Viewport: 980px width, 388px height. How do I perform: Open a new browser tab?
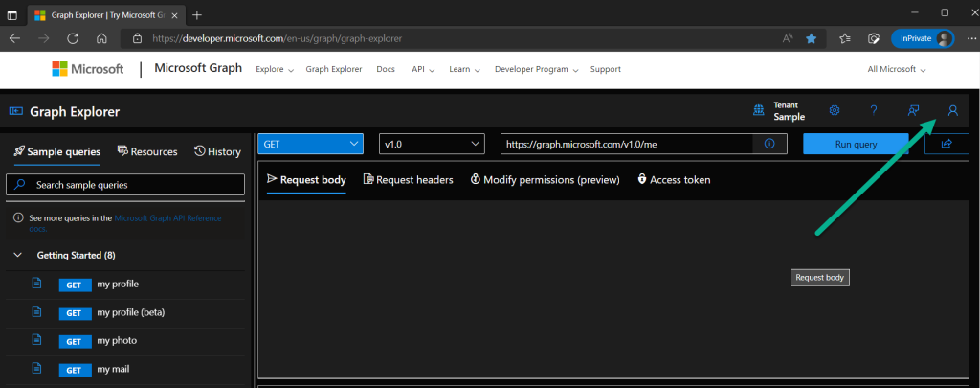point(197,14)
